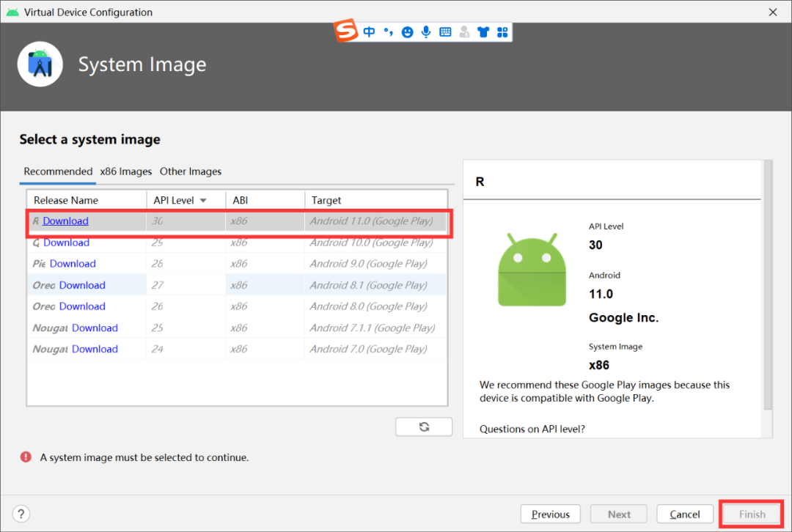Download the Nougat API 24 image
792x532 pixels.
point(95,350)
